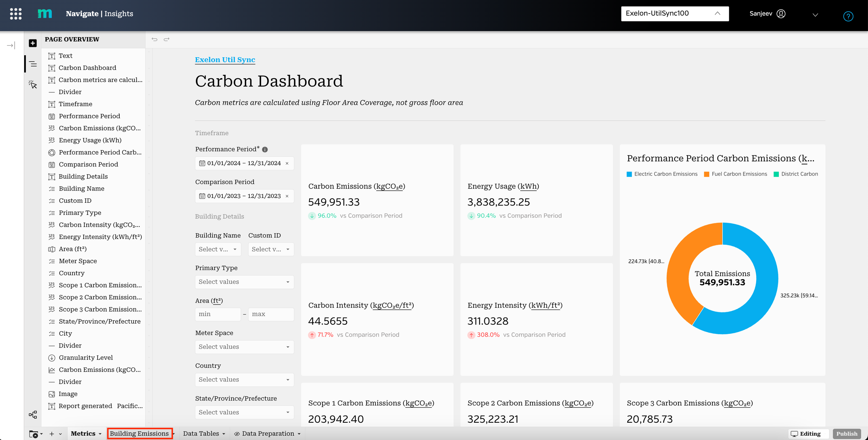Open the State/Province/Prefecture dropdown
The height and width of the screenshot is (440, 868).
coord(244,413)
